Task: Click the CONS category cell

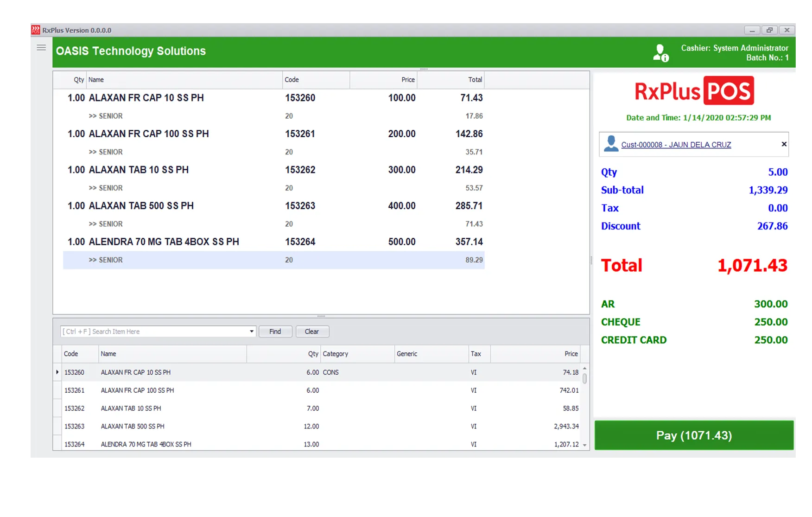Action: tap(357, 372)
